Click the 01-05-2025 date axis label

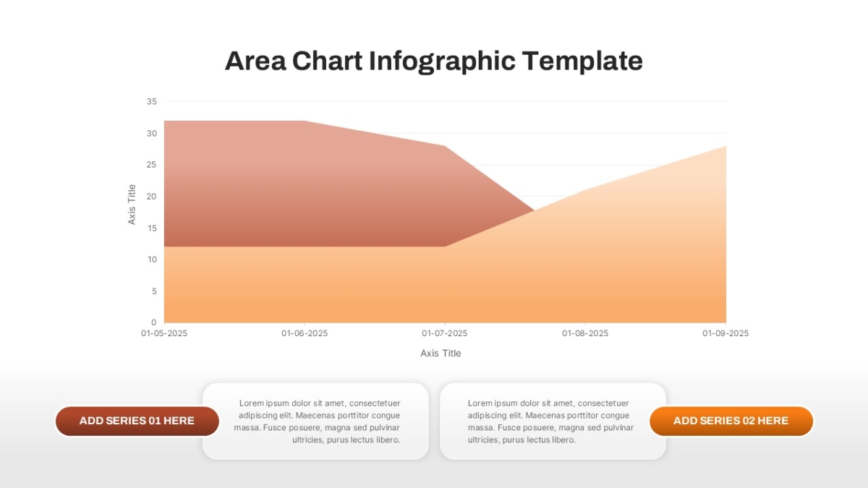164,333
